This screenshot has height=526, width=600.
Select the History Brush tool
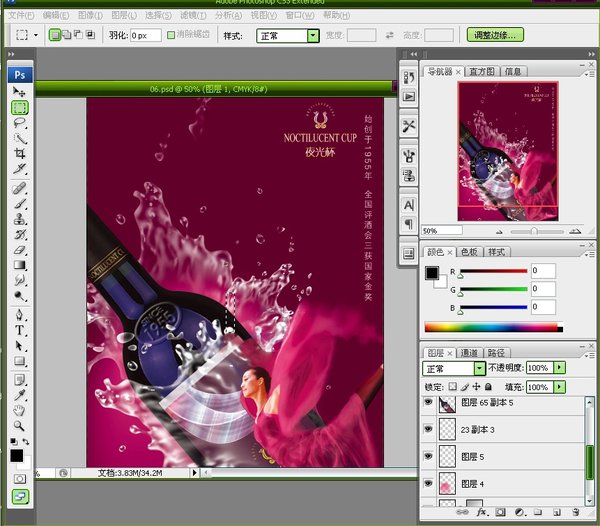click(19, 234)
